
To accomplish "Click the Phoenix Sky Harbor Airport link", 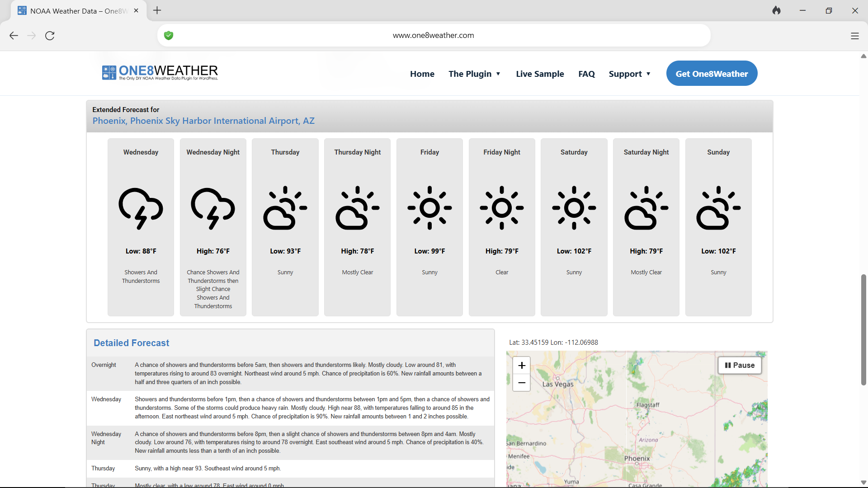I will pyautogui.click(x=203, y=121).
